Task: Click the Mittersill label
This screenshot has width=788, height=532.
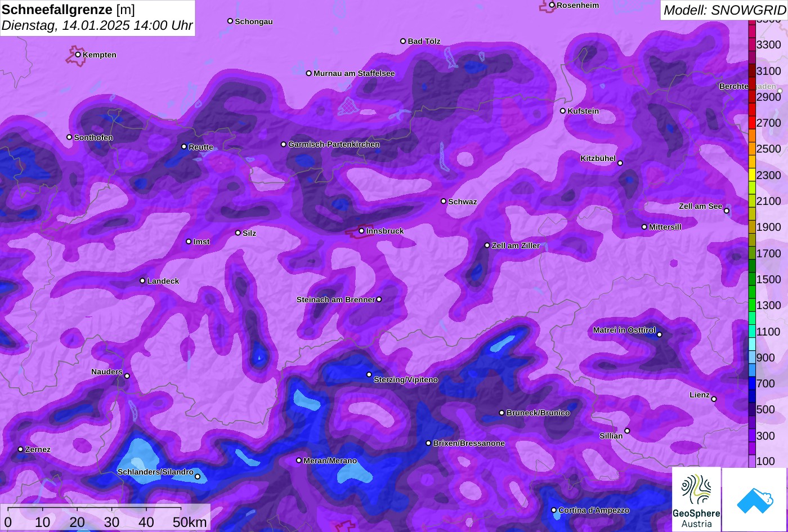Action: 665,227
